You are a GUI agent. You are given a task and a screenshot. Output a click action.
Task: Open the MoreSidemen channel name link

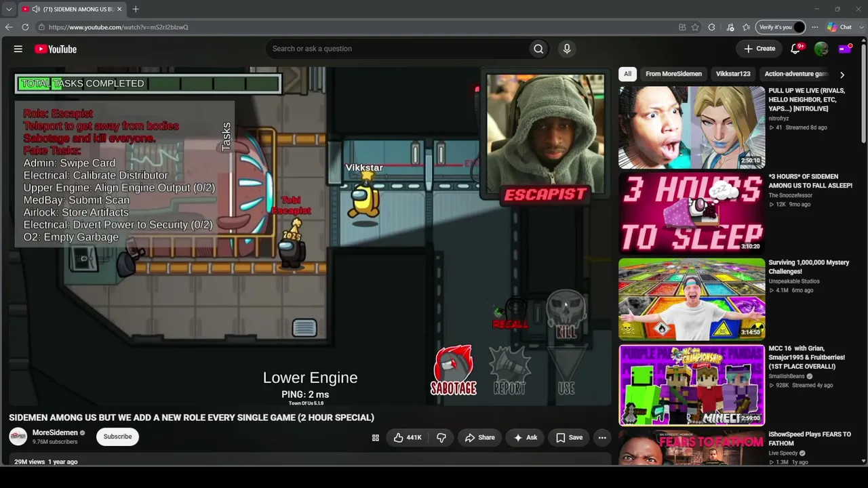coord(55,432)
